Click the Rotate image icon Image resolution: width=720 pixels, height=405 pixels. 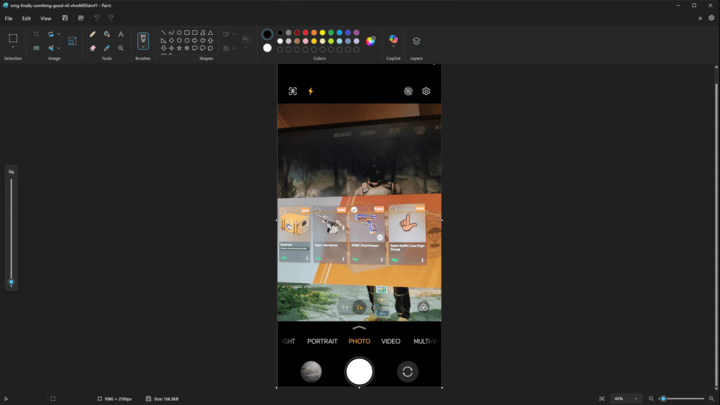coord(51,34)
